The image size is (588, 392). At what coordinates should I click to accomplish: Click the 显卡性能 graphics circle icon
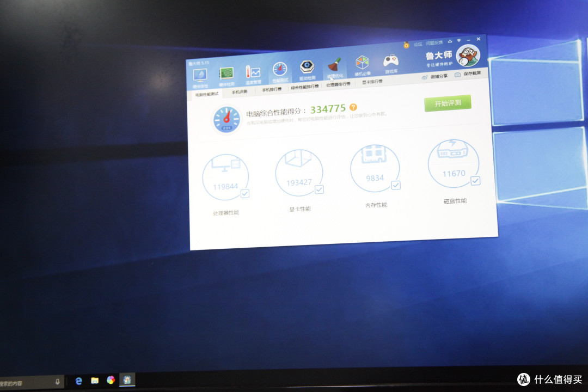click(x=299, y=173)
